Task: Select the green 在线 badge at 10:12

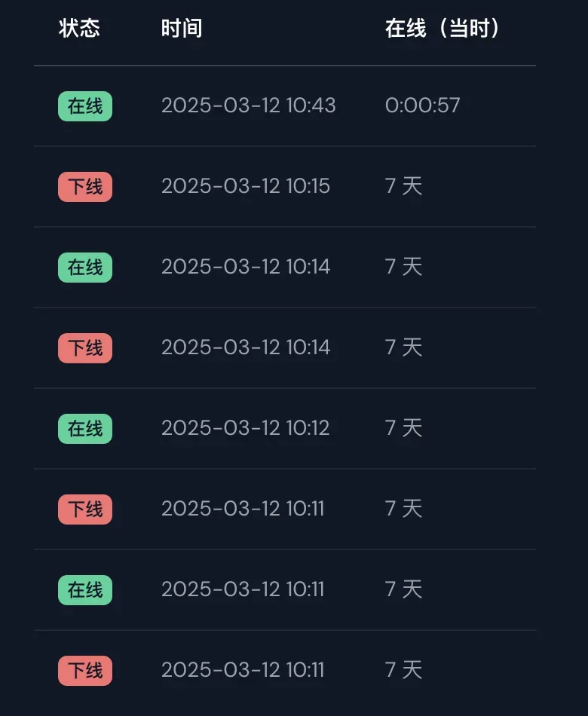Action: pyautogui.click(x=85, y=428)
